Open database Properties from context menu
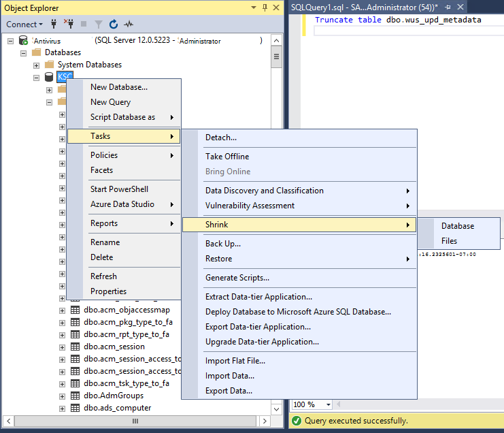Screen dimensions: 504x433 tap(124, 291)
